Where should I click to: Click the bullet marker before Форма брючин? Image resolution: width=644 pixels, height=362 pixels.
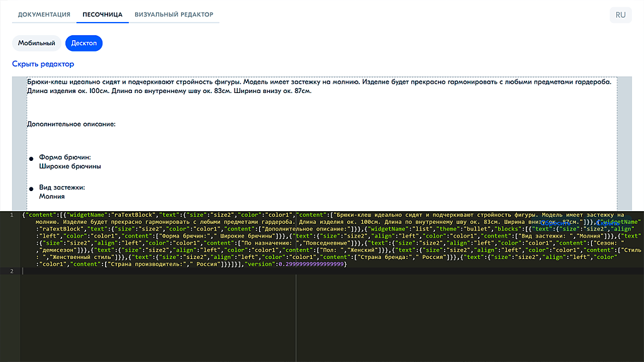(x=31, y=159)
